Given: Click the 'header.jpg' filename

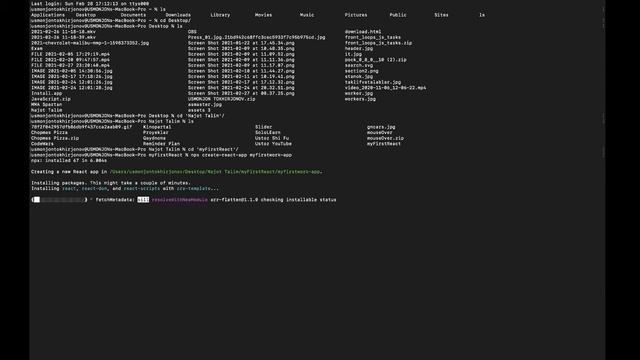Looking at the screenshot, I should (359, 49).
